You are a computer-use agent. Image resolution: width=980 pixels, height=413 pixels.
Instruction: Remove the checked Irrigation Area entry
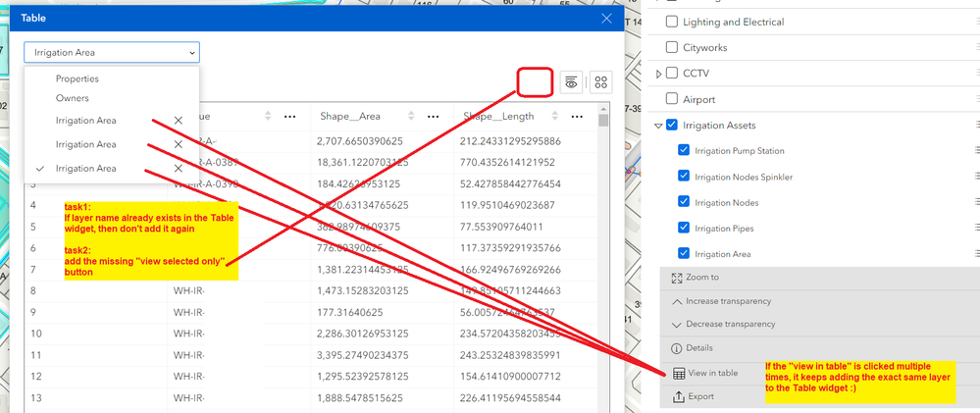click(x=179, y=169)
